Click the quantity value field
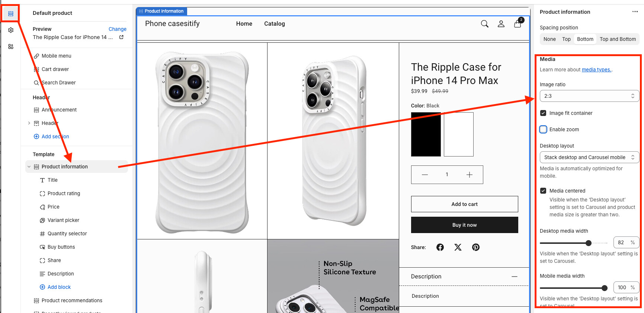 coord(447,175)
